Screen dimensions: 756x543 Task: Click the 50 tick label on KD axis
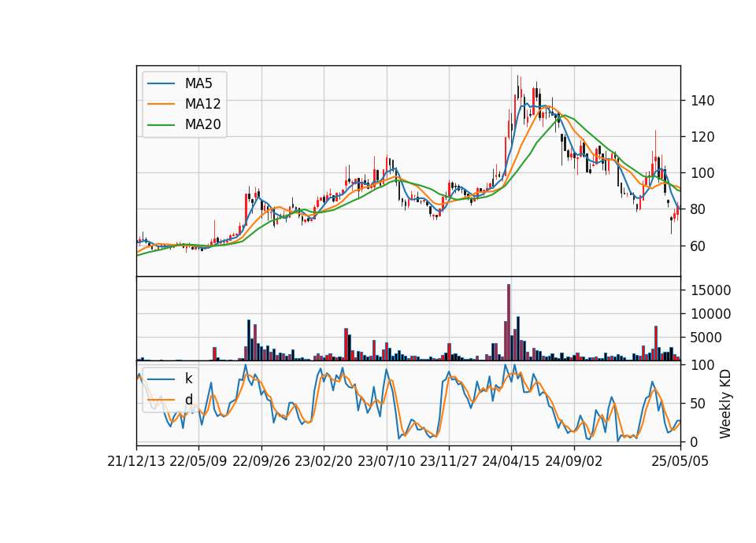click(x=699, y=404)
